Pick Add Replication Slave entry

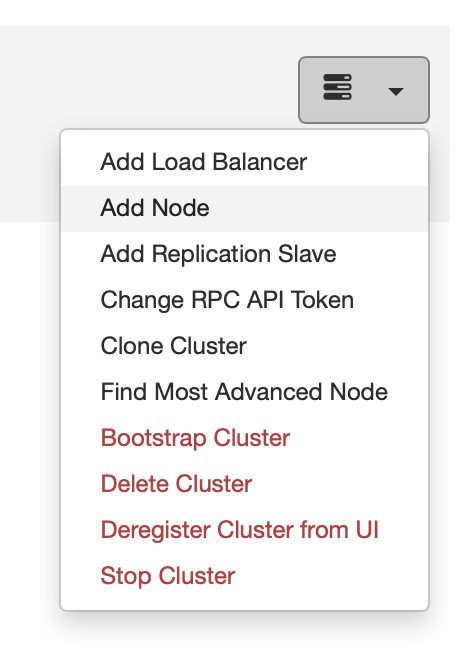[244, 254]
